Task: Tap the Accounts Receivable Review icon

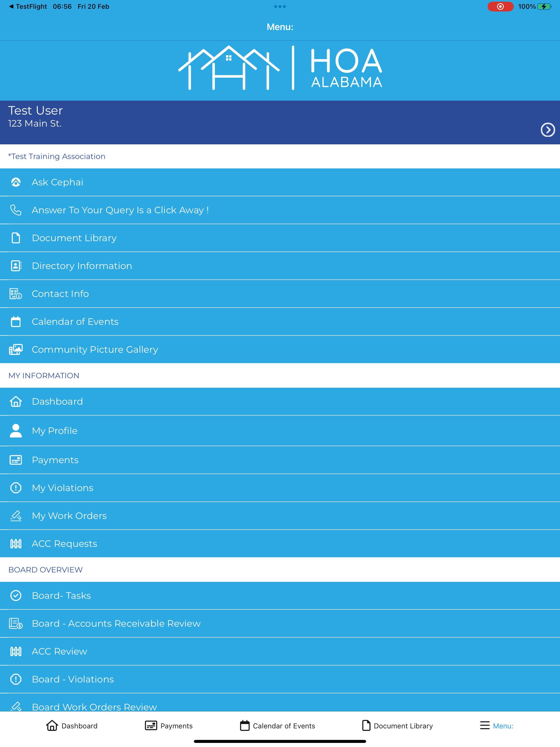Action: (16, 623)
